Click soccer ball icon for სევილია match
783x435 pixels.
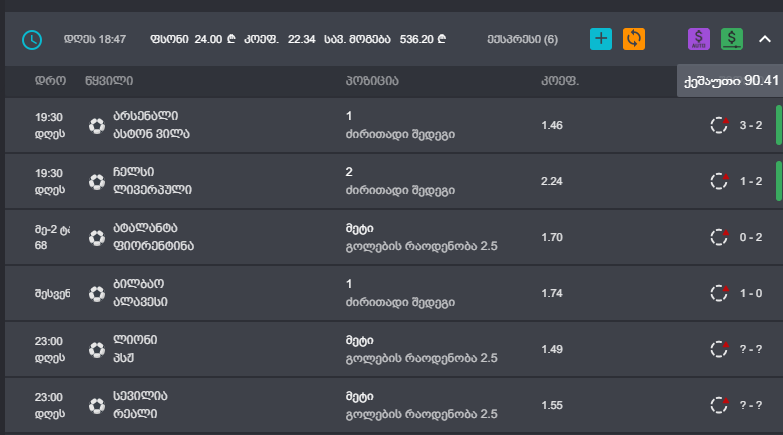coord(97,405)
